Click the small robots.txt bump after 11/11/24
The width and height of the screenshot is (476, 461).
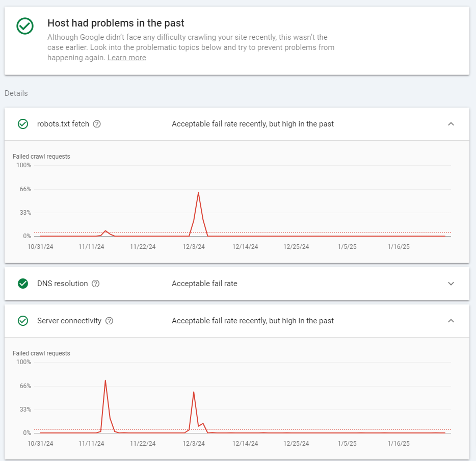pos(105,231)
